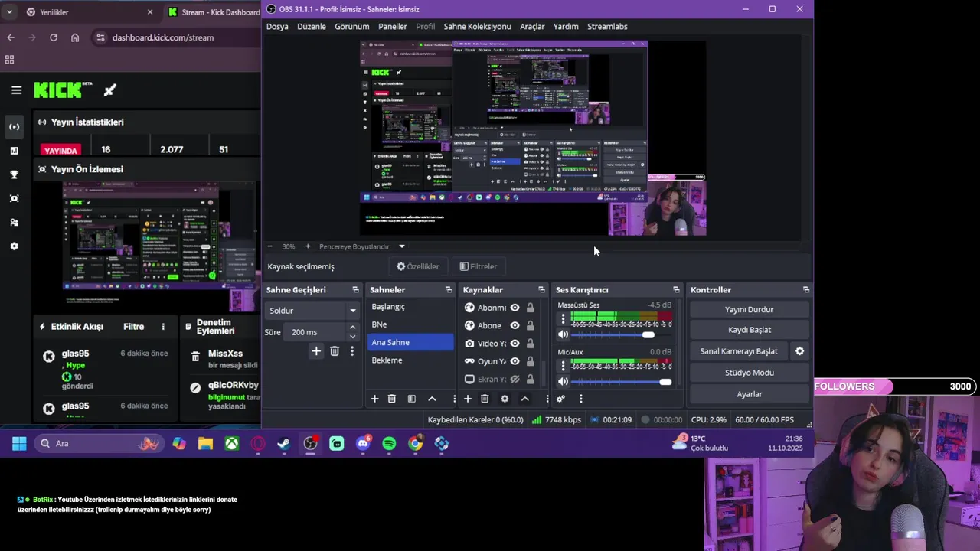Open the Kick dashboard hamburger menu
The image size is (980, 551).
(16, 90)
